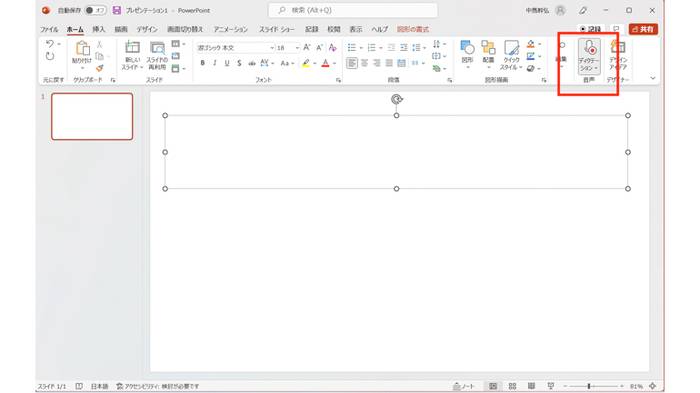Click the Record button near Share
This screenshot has width=700, height=393.
tap(590, 29)
